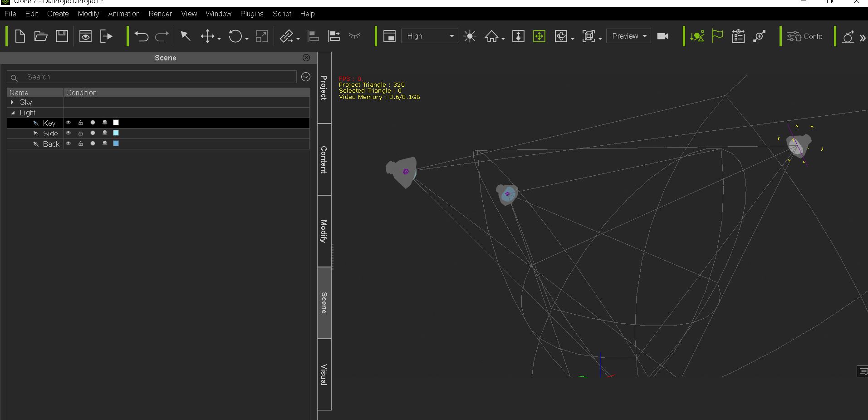The width and height of the screenshot is (868, 420).
Task: Open the Rotate tool dropdown arrow
Action: click(247, 40)
